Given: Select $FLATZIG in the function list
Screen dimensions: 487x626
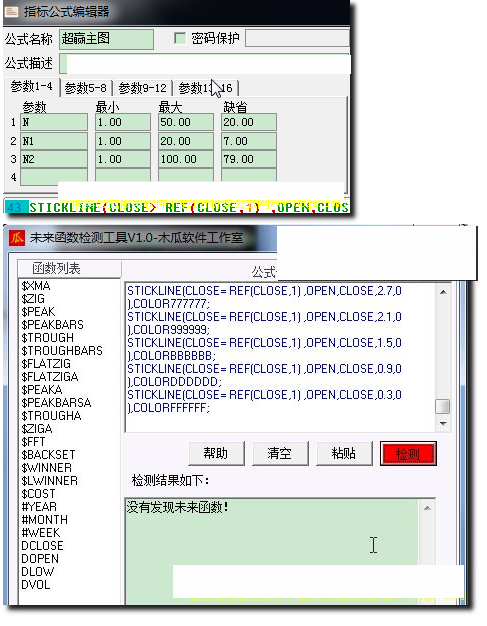Looking at the screenshot, I should coord(46,364).
